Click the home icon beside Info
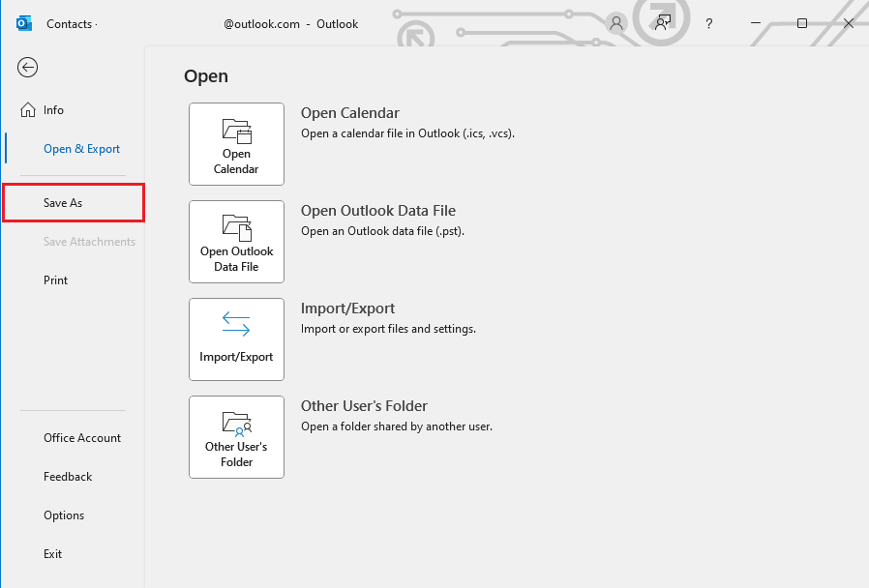 (x=28, y=110)
